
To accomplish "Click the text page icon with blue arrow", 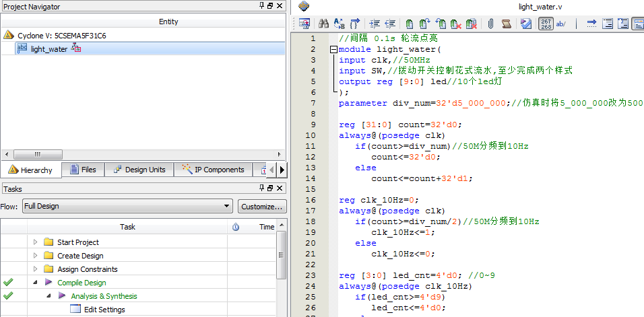I will click(x=623, y=24).
